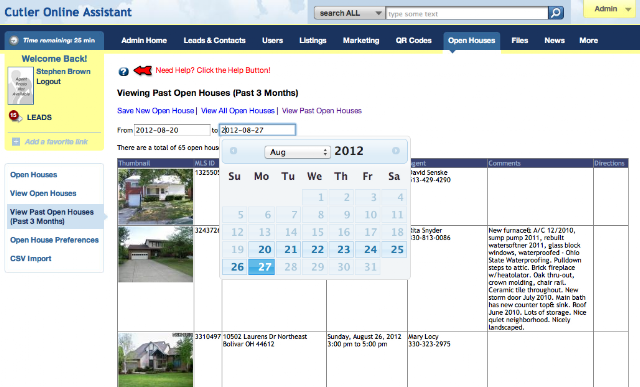Image resolution: width=640 pixels, height=387 pixels.
Task: Click the Logout link
Action: tap(48, 82)
